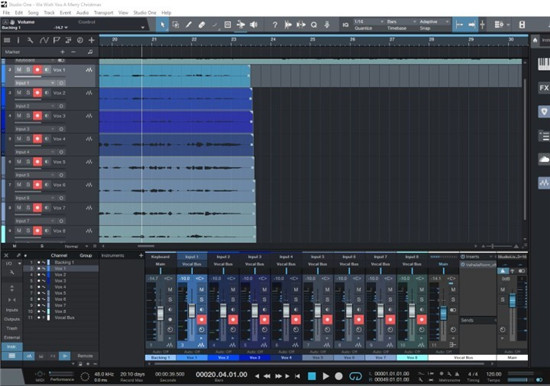Click the FX icon in right sidebar
Image resolution: width=550 pixels, height=386 pixels.
(x=544, y=88)
